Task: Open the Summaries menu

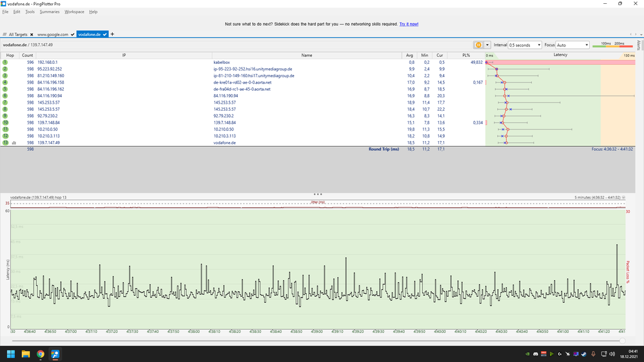Action: coord(50,12)
